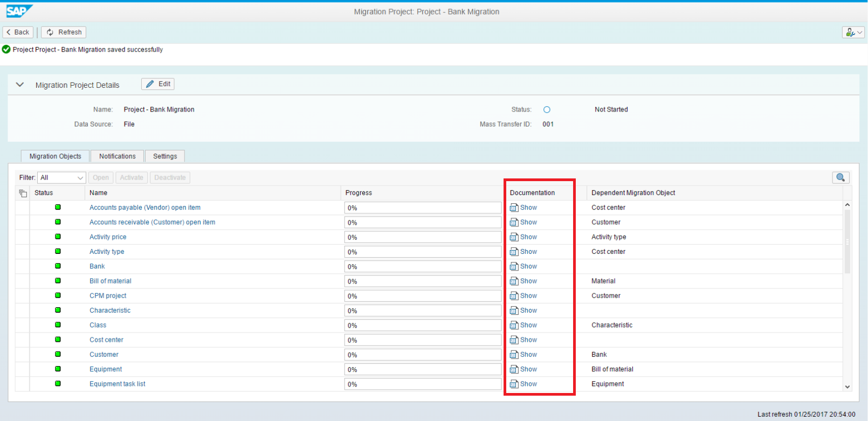Click the Activate button
The height and width of the screenshot is (421, 868).
(x=132, y=177)
